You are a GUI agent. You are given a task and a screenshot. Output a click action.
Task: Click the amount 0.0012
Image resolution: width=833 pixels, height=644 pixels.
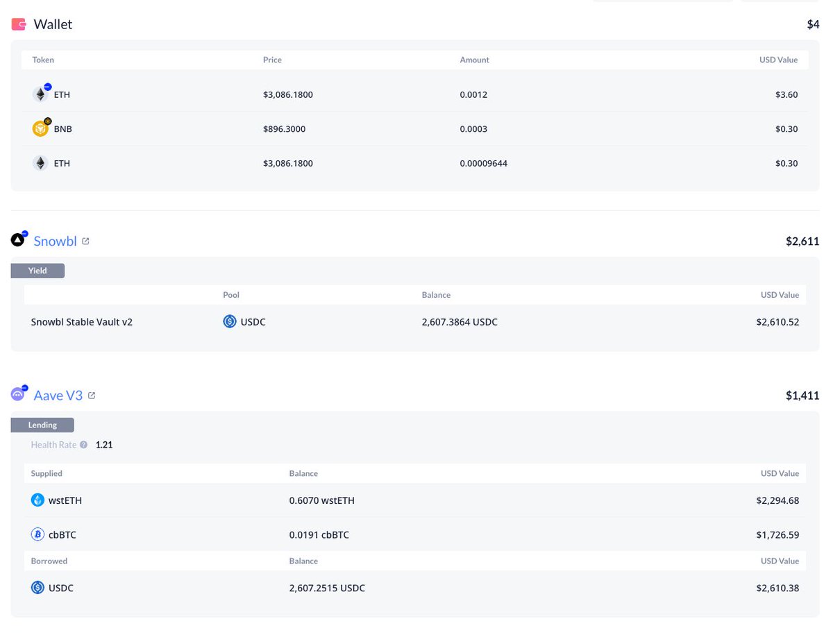[x=473, y=94]
